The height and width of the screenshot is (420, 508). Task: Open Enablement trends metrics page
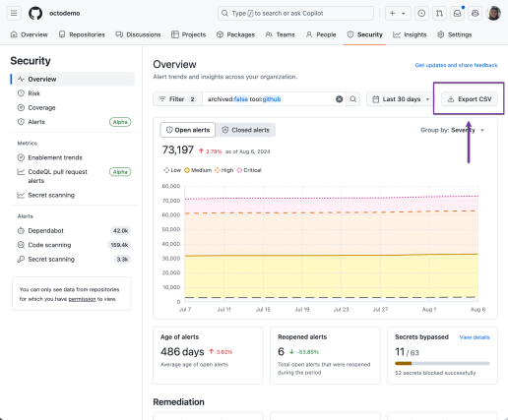pyautogui.click(x=74, y=157)
